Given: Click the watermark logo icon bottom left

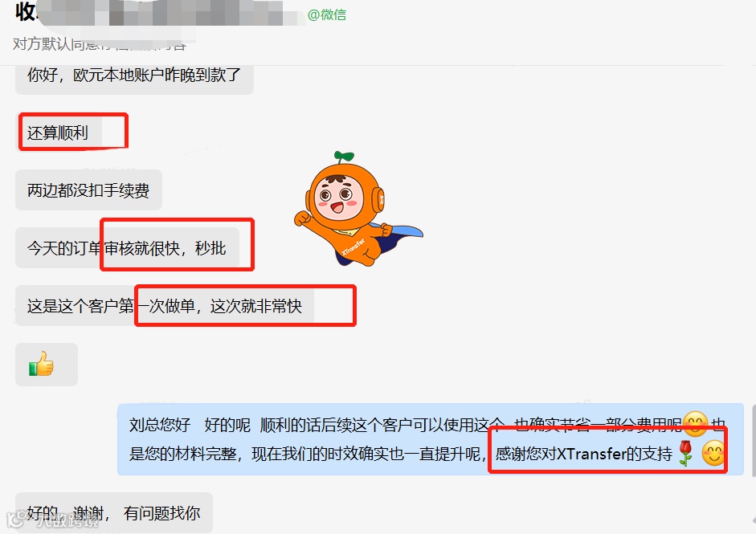Looking at the screenshot, I should [16, 519].
